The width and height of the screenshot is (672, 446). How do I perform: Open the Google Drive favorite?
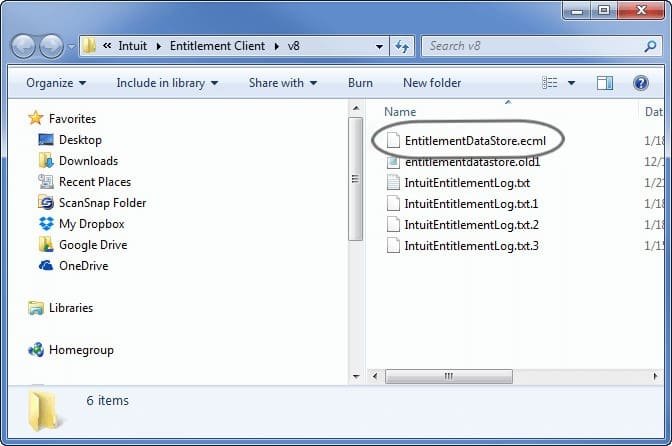[92, 245]
